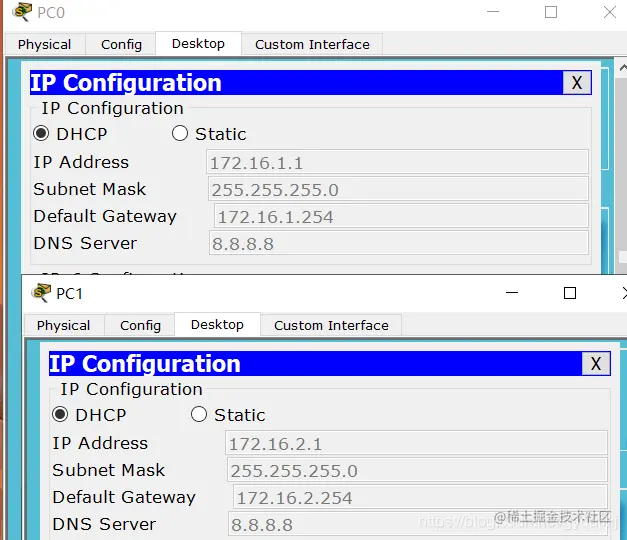Viewport: 627px width, 540px height.
Task: Click PC1 DNS Server field
Action: [418, 524]
